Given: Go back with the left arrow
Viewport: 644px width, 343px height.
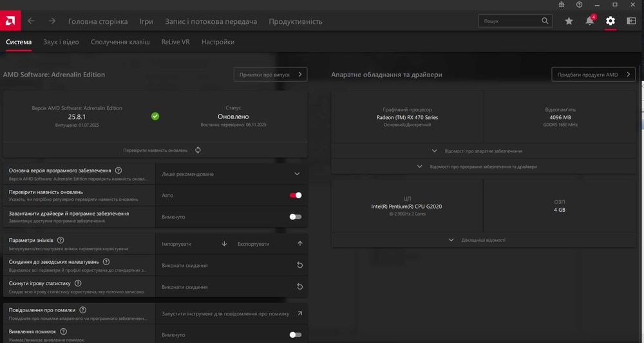Looking at the screenshot, I should click(x=31, y=21).
